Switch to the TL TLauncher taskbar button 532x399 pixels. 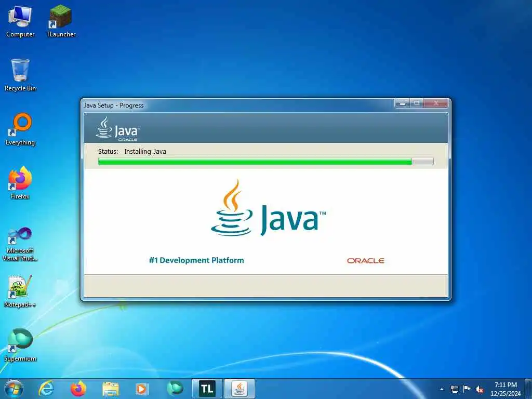[207, 389]
